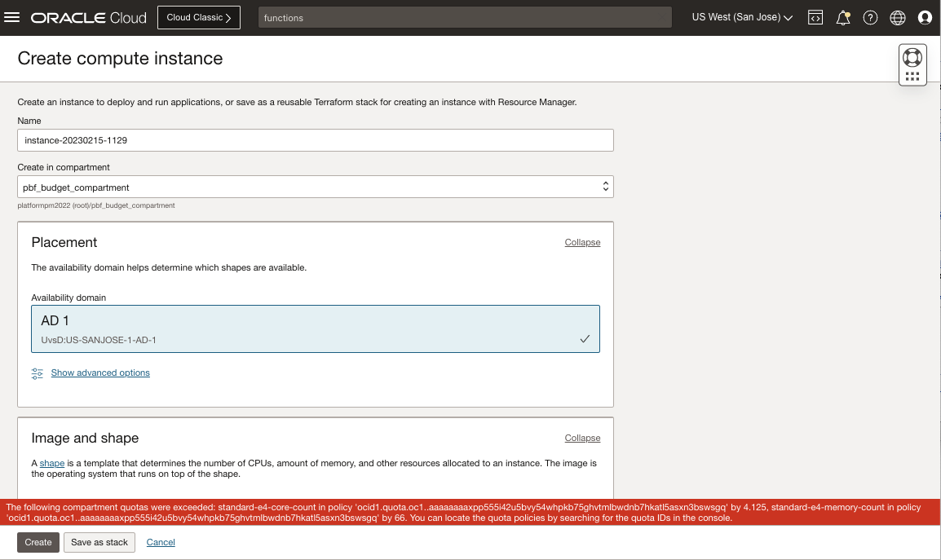The width and height of the screenshot is (941, 560).
Task: Select availability domain AD 1
Action: [x=315, y=326]
